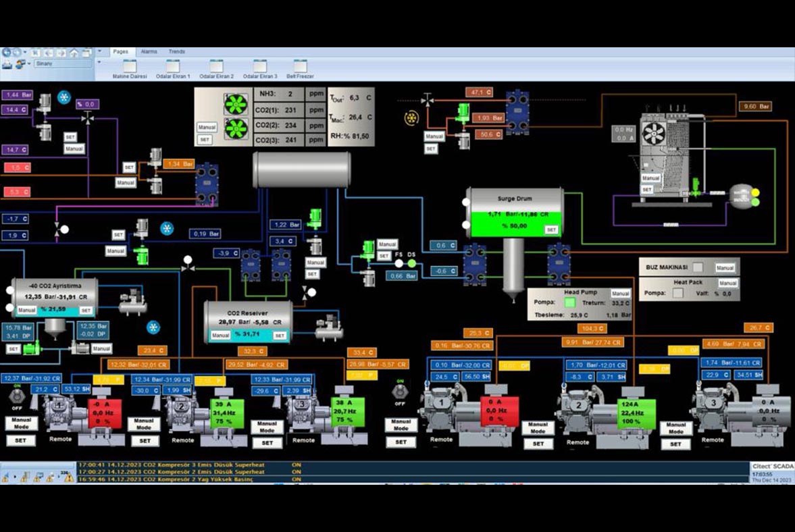Click the home icon in the navigation toolbar
Viewport: 795px width, 532px height.
click(74, 52)
